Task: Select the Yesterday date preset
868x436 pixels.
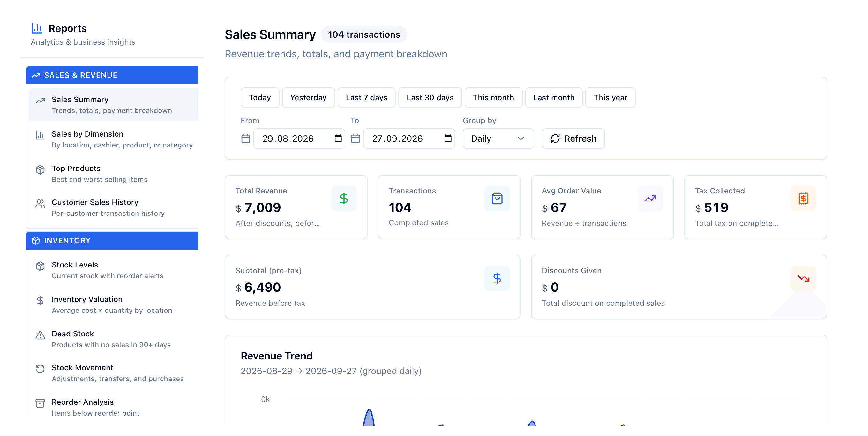Action: pos(308,98)
